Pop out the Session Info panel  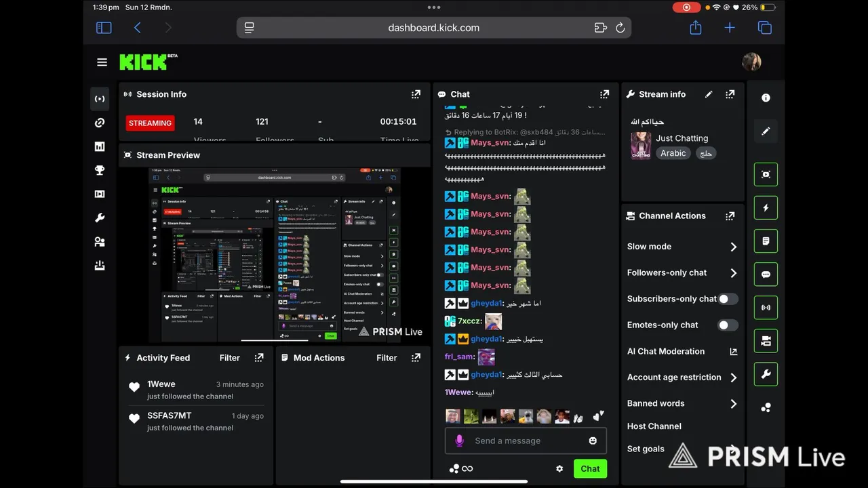point(416,94)
